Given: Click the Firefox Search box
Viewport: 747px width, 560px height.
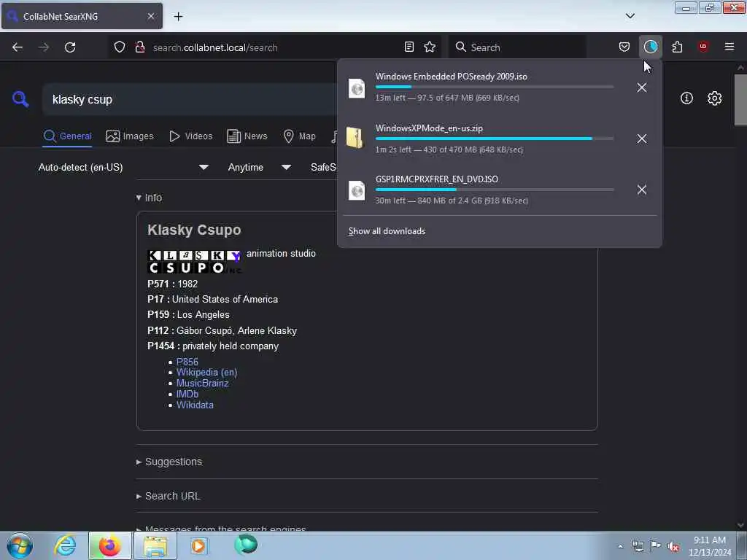Looking at the screenshot, I should (x=518, y=47).
